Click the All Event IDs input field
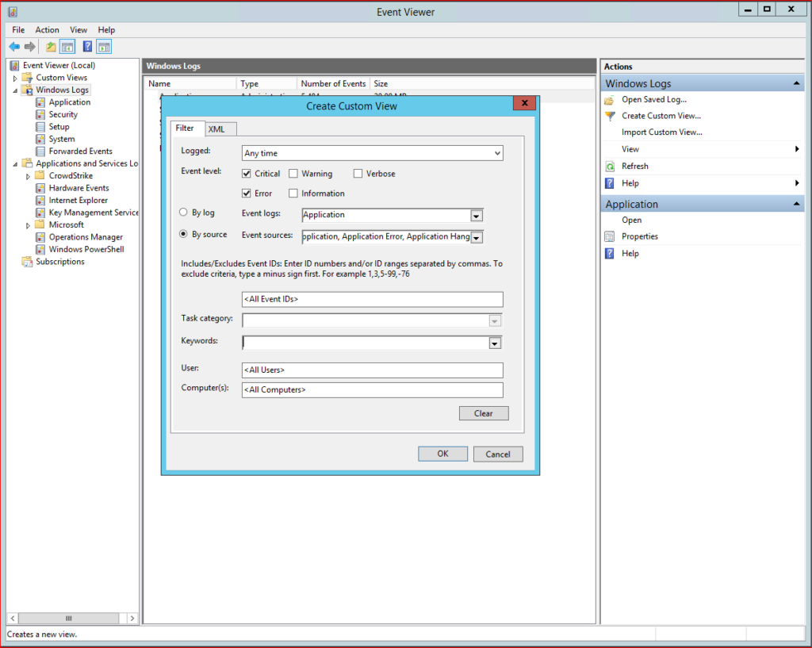Image resolution: width=812 pixels, height=648 pixels. [373, 299]
